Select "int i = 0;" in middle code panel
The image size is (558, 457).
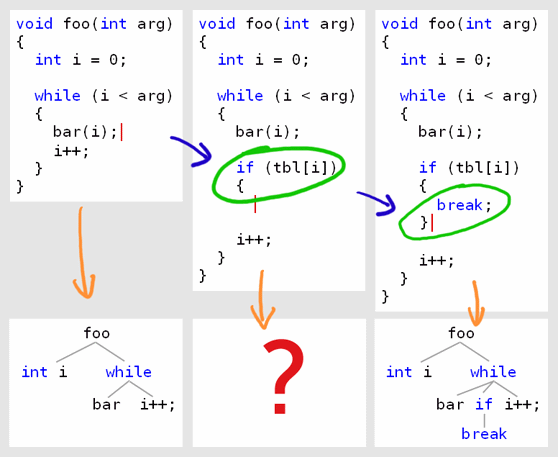[263, 60]
